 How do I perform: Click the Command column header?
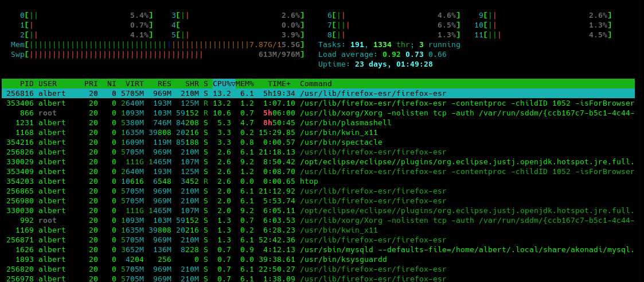[316, 84]
